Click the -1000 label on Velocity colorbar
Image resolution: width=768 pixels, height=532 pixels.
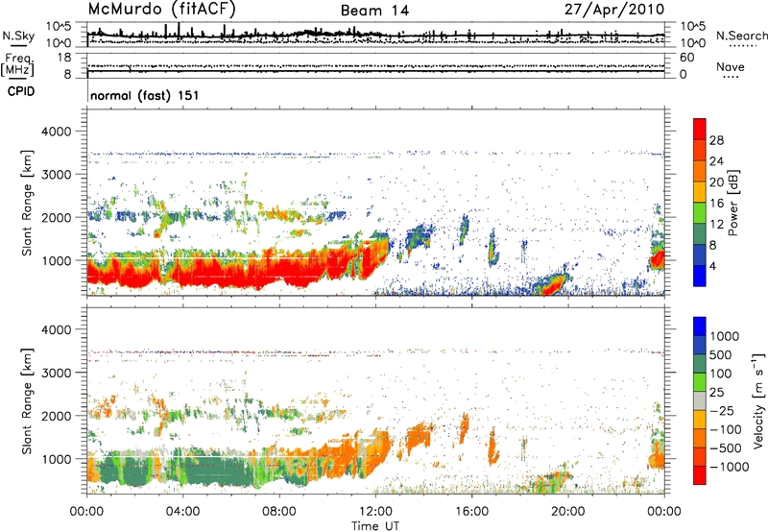729,467
